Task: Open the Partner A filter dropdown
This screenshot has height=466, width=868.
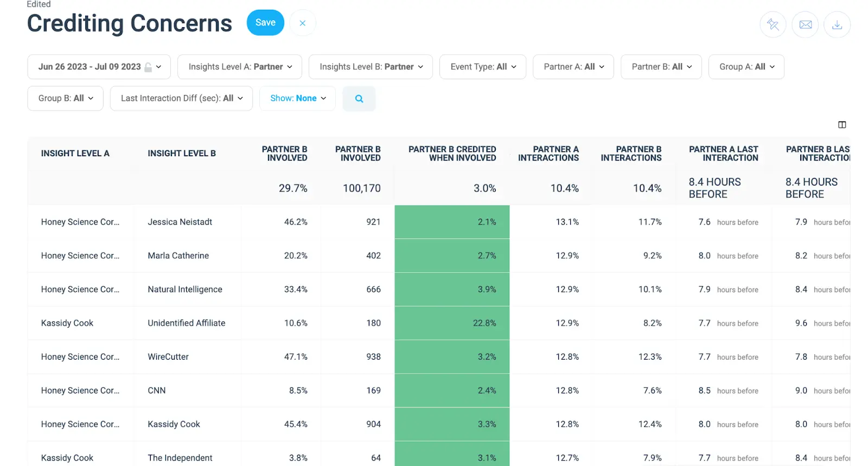Action: [573, 67]
